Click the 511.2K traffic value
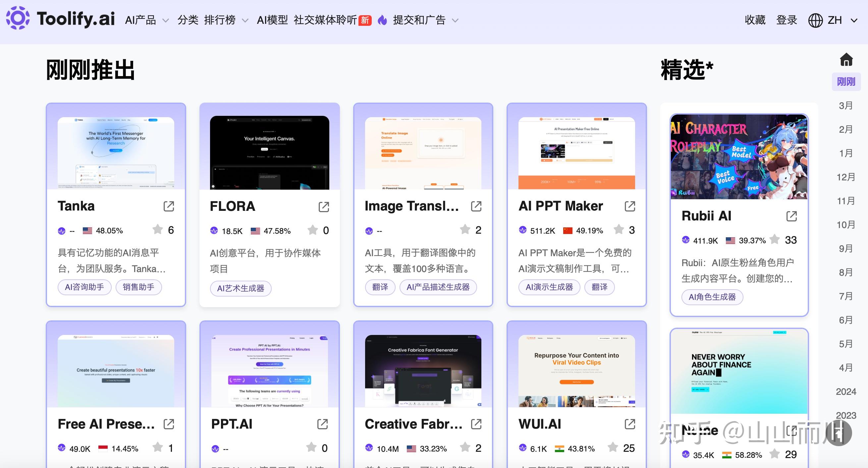 pos(543,231)
